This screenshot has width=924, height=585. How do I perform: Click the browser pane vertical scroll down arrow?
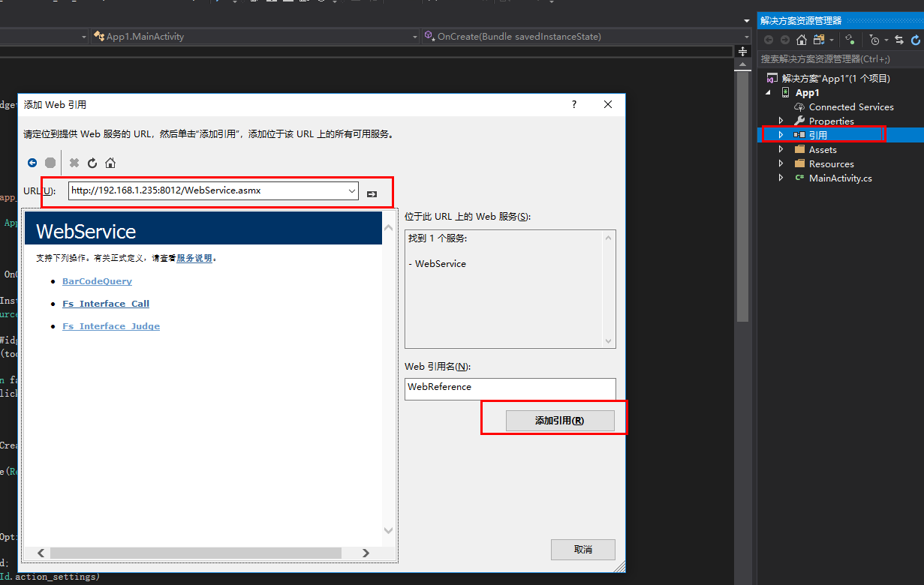coord(388,530)
